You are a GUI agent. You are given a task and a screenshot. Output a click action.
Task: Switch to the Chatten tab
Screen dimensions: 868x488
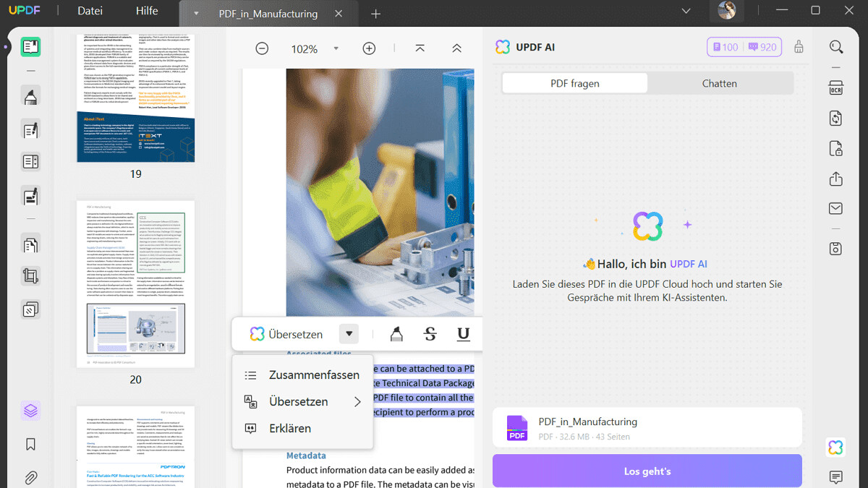pos(719,82)
